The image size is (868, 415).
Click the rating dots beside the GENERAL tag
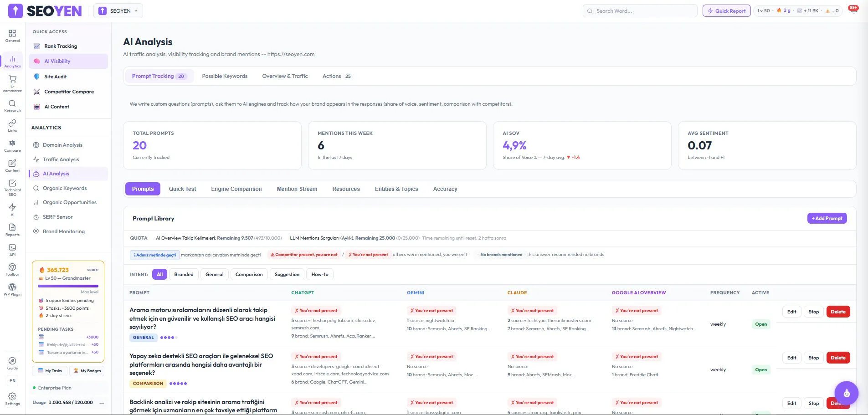[x=169, y=338]
